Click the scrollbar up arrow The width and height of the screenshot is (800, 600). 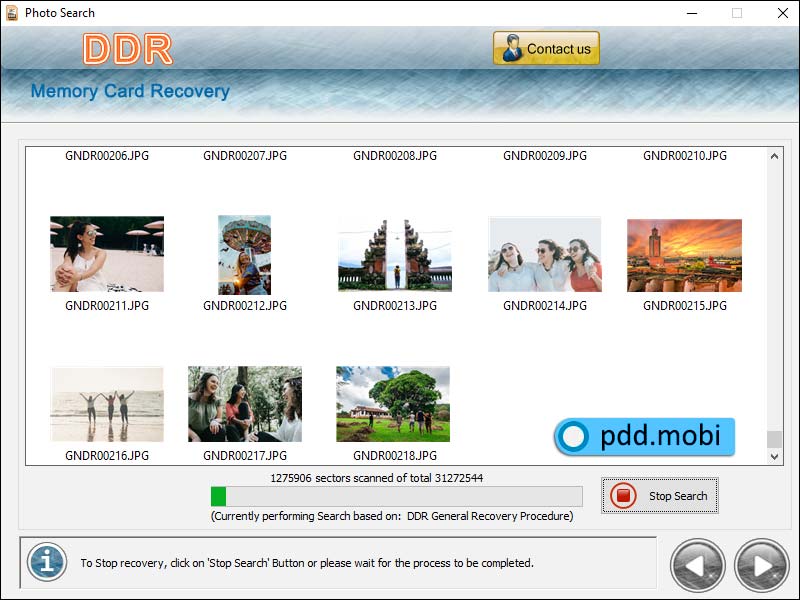[x=774, y=156]
